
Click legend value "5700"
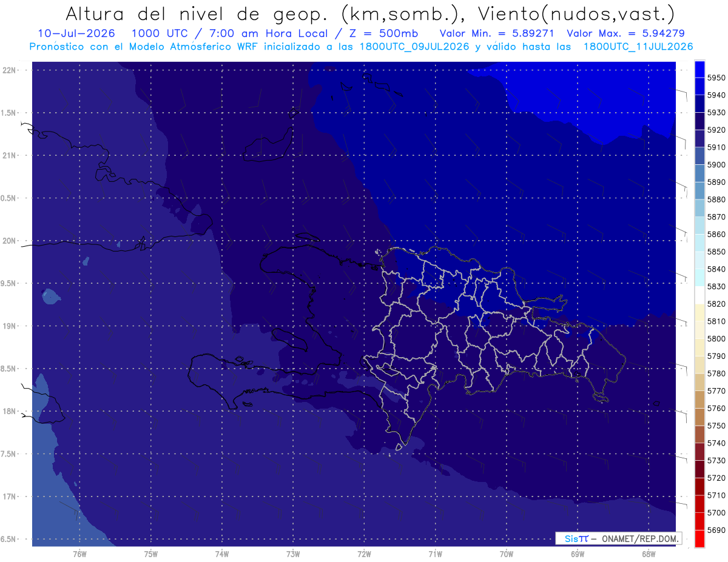click(x=716, y=512)
